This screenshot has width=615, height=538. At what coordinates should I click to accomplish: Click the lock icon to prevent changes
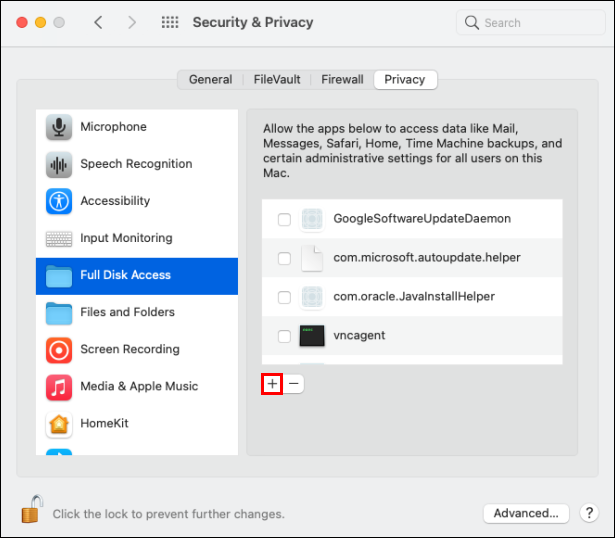pyautogui.click(x=32, y=510)
